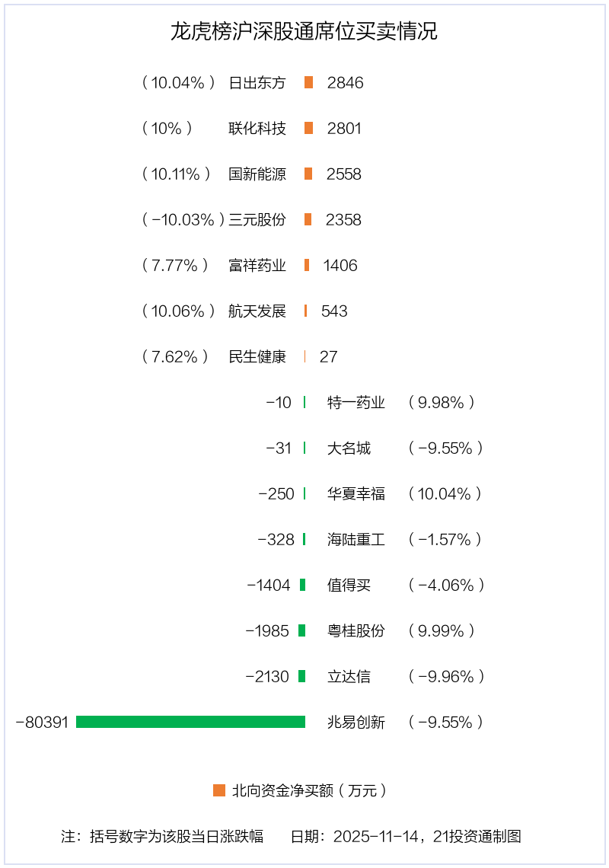Click the 大名城 stock label
Image resolution: width=609 pixels, height=868 pixels.
click(x=349, y=448)
